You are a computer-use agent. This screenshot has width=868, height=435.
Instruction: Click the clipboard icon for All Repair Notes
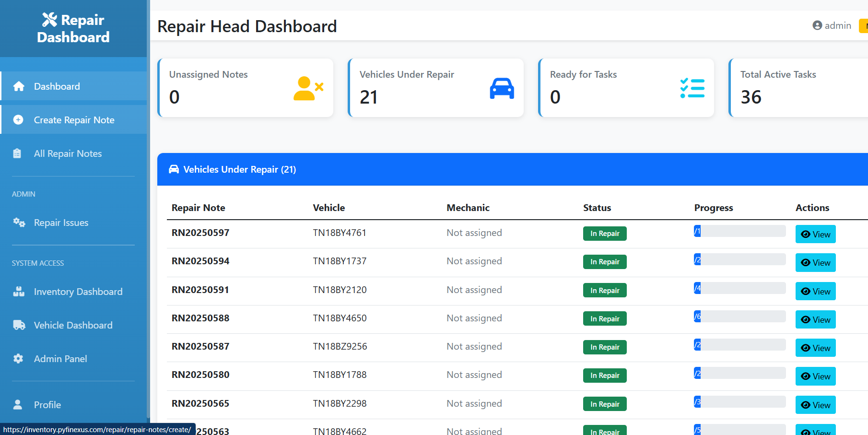(17, 153)
